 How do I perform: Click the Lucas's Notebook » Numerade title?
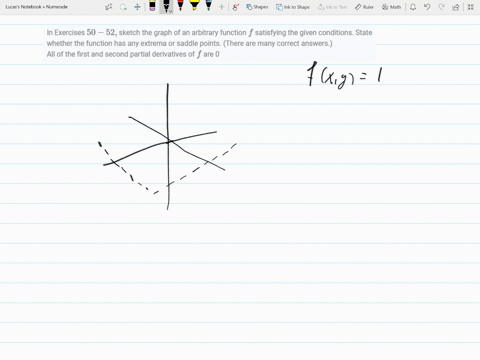click(36, 7)
